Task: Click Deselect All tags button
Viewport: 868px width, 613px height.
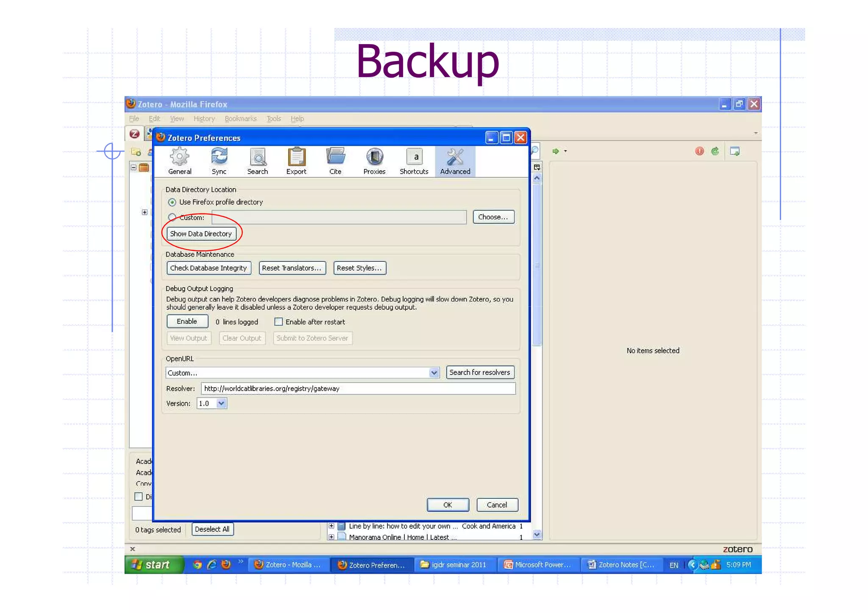Action: [x=212, y=530]
